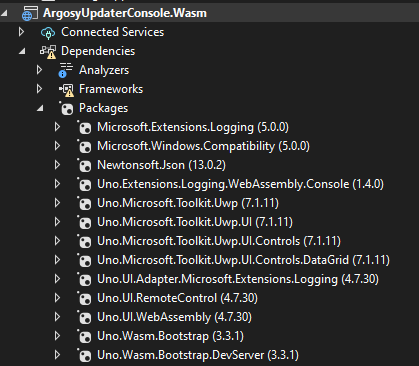Viewport: 419px width, 366px height.
Task: Click the Packages folder icon
Action: pos(66,108)
